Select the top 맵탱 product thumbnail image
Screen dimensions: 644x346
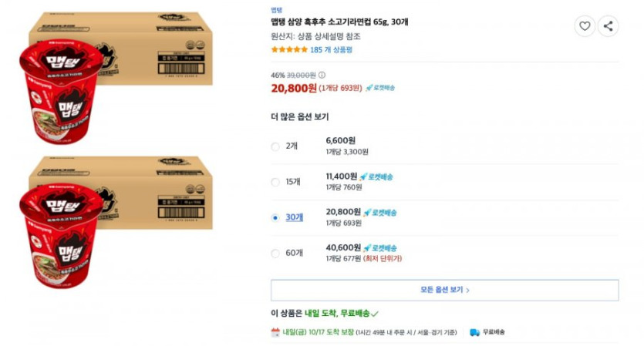(x=116, y=79)
